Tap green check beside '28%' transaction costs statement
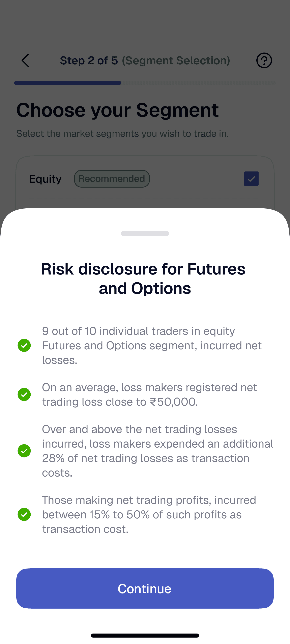Viewport: 290px width, 644px height. [24, 451]
